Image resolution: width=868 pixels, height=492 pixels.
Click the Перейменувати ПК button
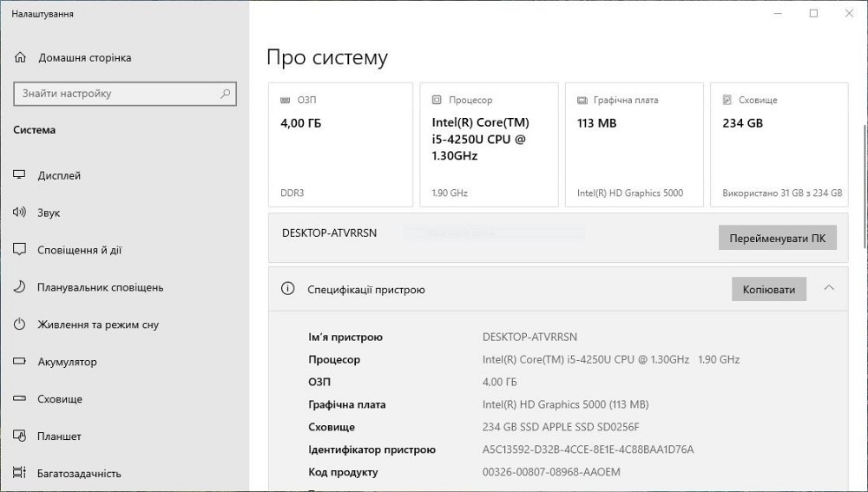point(777,238)
